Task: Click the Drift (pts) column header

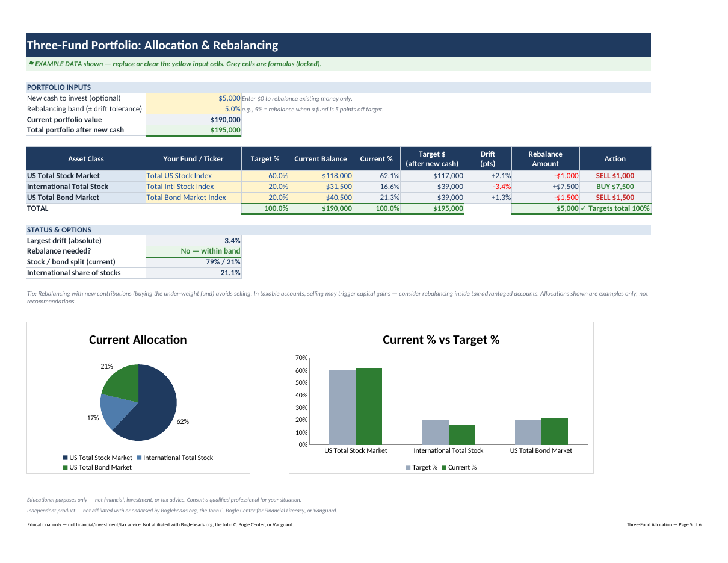Action: click(488, 159)
